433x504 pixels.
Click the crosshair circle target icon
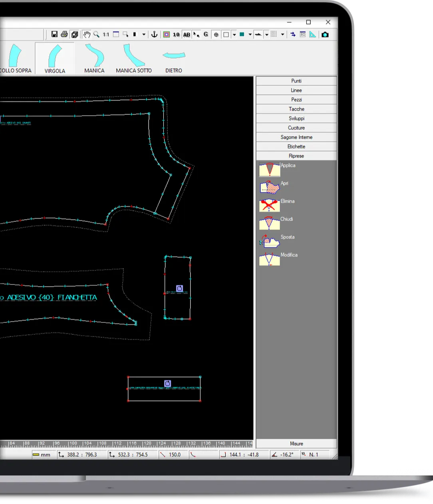216,35
